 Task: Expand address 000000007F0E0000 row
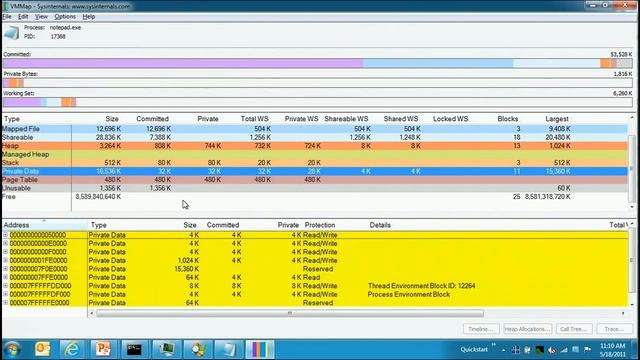point(5,269)
